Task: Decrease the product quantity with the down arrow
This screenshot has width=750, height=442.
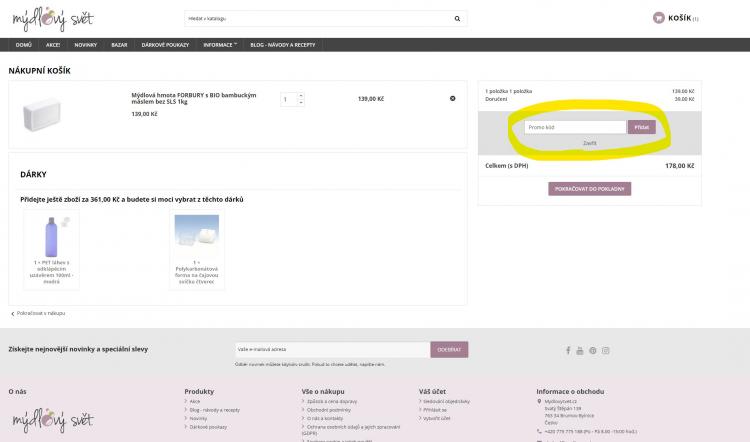Action: pyautogui.click(x=301, y=102)
